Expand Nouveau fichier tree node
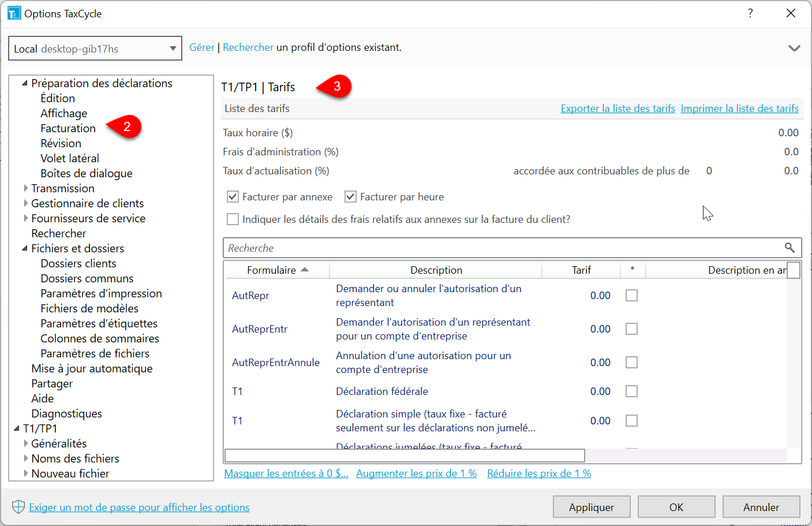The image size is (812, 526). [25, 473]
